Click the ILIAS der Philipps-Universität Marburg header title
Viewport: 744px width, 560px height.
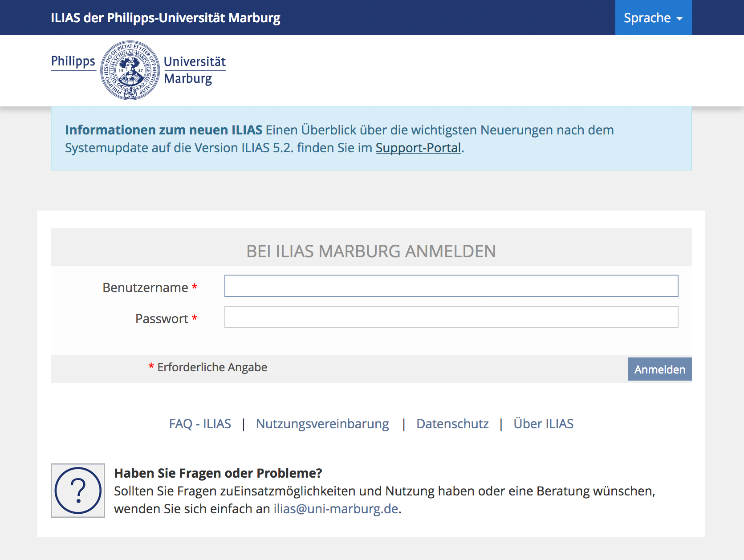click(x=166, y=18)
